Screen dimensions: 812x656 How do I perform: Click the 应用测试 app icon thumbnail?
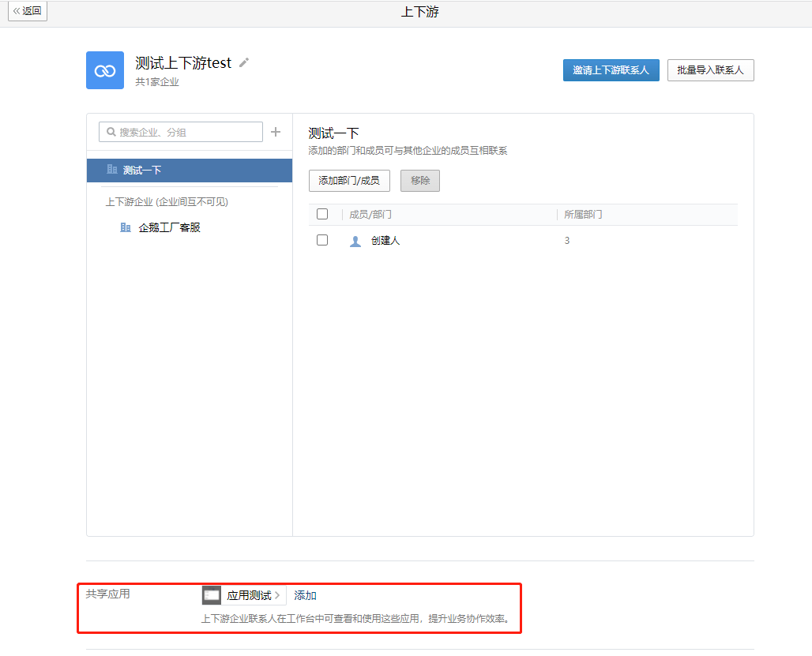pyautogui.click(x=212, y=595)
